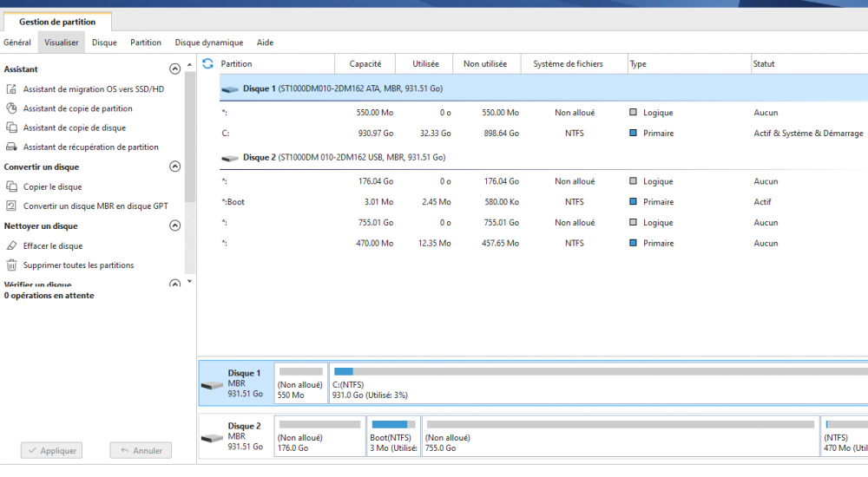
Task: Click the Supprimer toutes les partitions trash icon
Action: coord(12,265)
